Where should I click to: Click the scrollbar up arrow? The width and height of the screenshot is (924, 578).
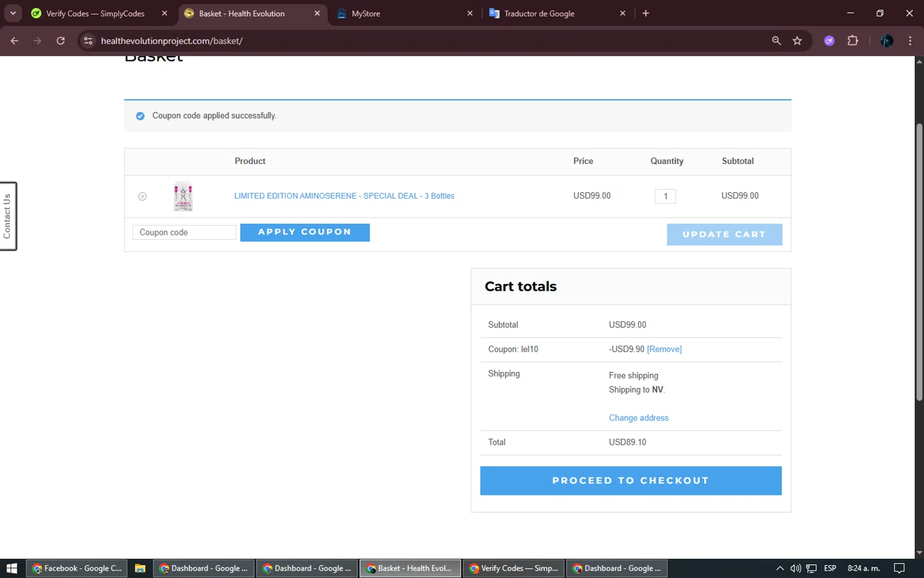tap(919, 61)
